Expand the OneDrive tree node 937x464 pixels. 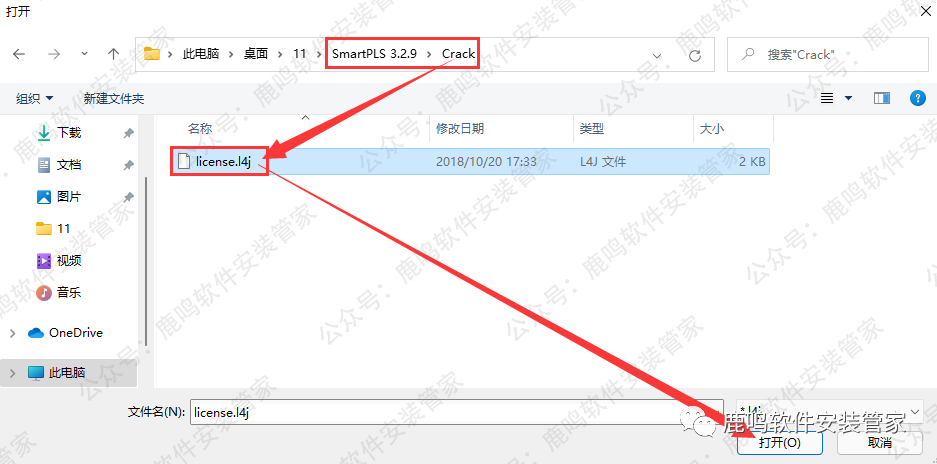coord(13,333)
